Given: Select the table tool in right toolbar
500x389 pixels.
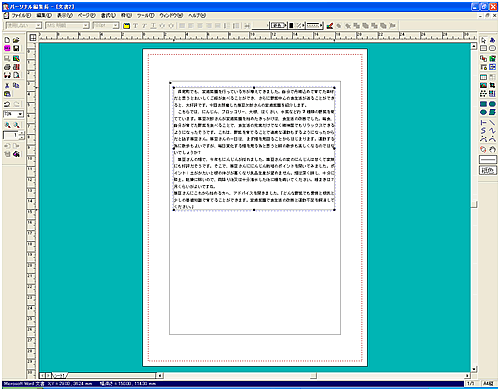Looking at the screenshot, I should click(x=484, y=77).
